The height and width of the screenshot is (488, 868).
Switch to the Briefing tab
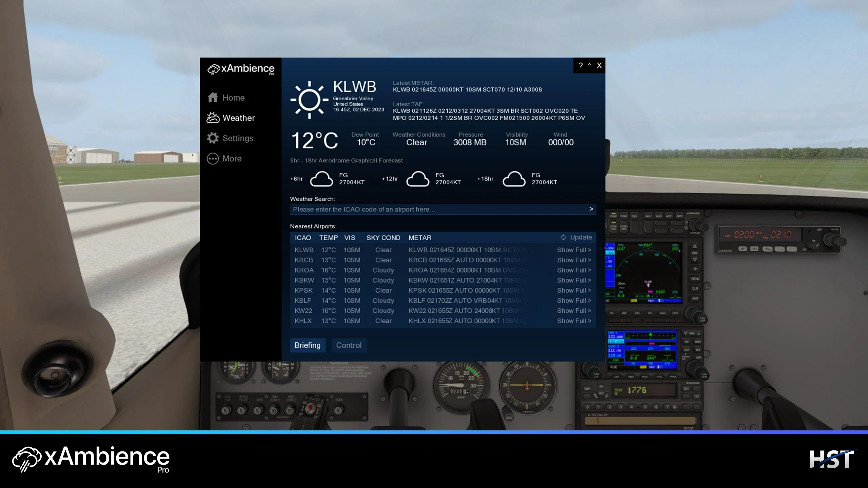tap(308, 345)
